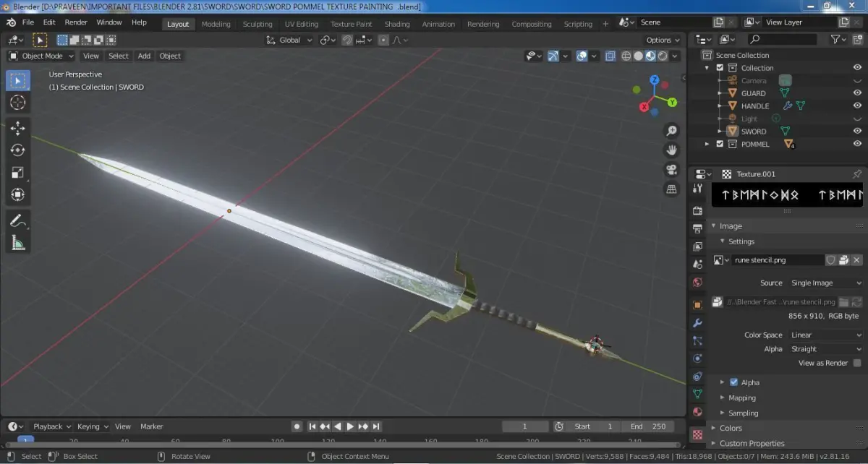This screenshot has height=464, width=868.
Task: Switch to the Texture Paint workspace tab
Action: 352,24
